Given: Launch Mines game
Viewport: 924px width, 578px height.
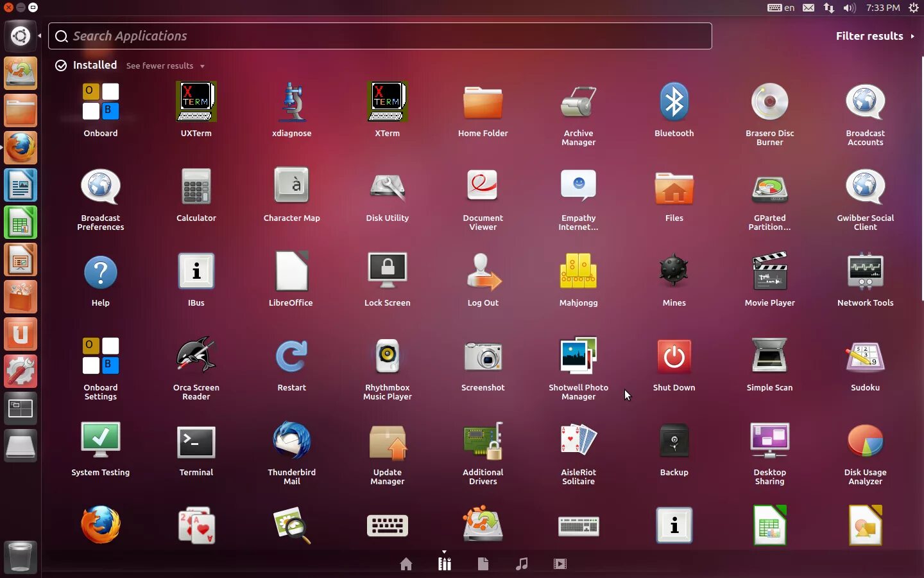Looking at the screenshot, I should coord(674,271).
